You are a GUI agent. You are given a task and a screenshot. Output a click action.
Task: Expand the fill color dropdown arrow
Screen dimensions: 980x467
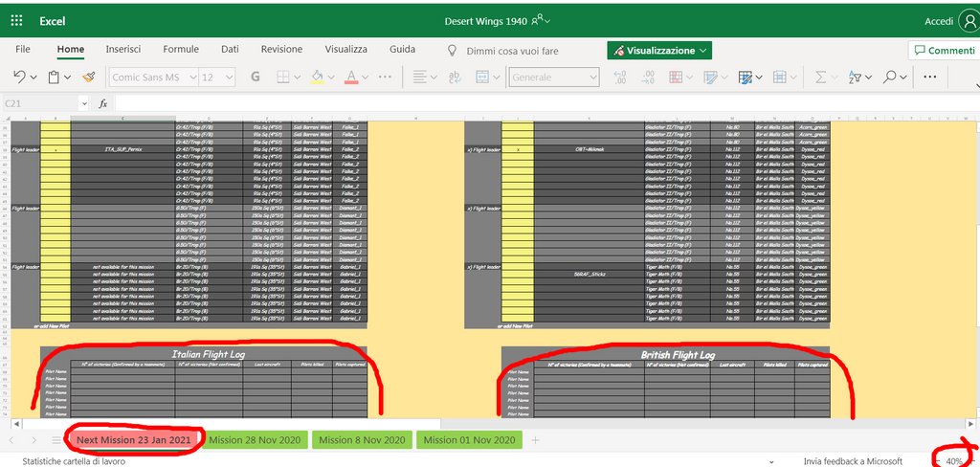pos(330,78)
